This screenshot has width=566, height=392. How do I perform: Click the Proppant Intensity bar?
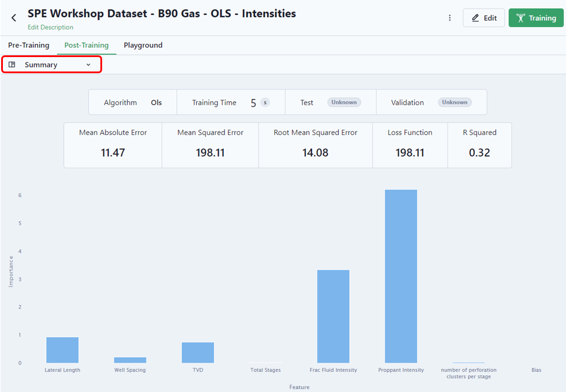coord(401,276)
